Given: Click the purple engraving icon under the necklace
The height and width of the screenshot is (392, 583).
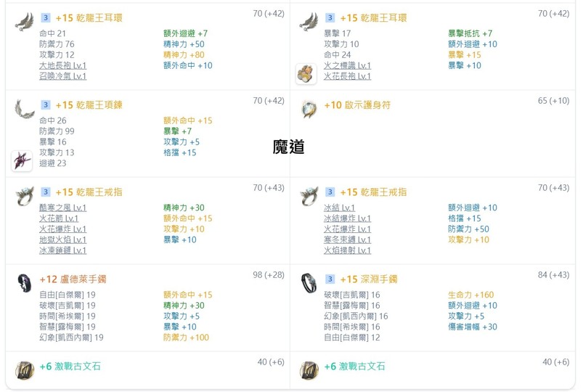Looking at the screenshot, I should tap(22, 161).
